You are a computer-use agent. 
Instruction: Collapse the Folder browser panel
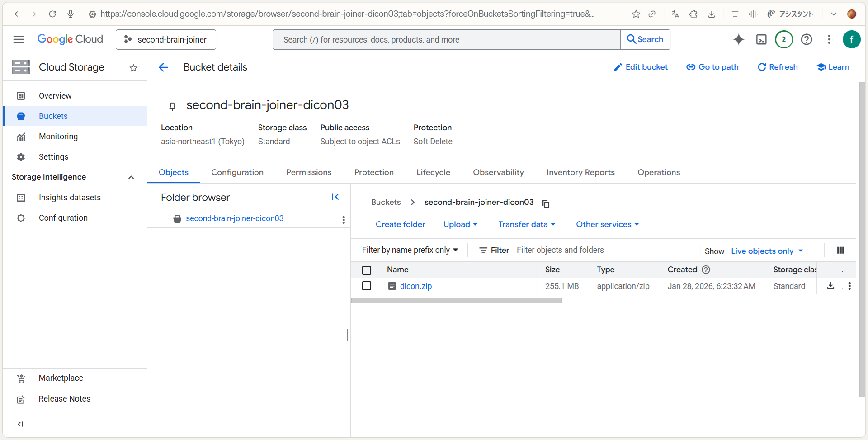335,197
